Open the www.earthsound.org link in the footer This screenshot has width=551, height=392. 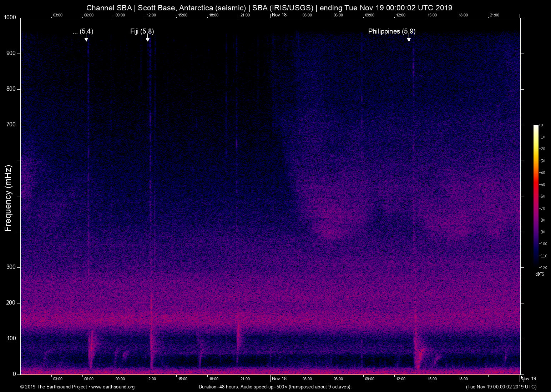113,387
